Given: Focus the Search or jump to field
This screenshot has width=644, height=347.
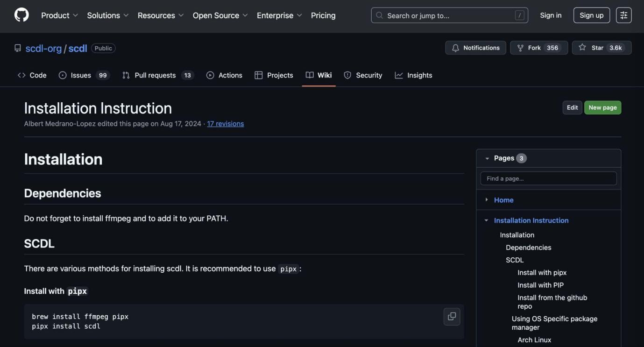Looking at the screenshot, I should pyautogui.click(x=449, y=15).
